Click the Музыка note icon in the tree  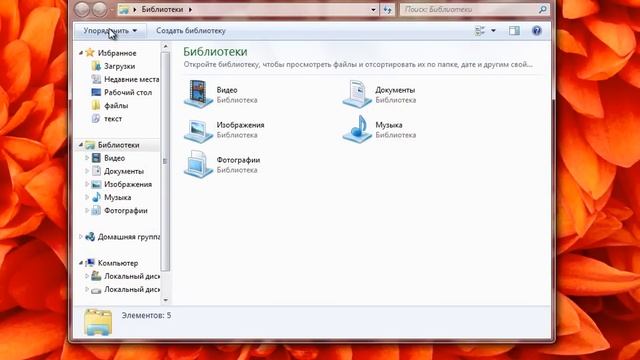coord(96,197)
